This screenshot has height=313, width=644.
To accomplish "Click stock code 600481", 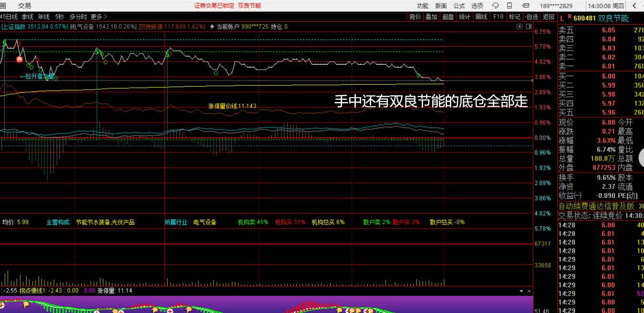I will click(584, 19).
